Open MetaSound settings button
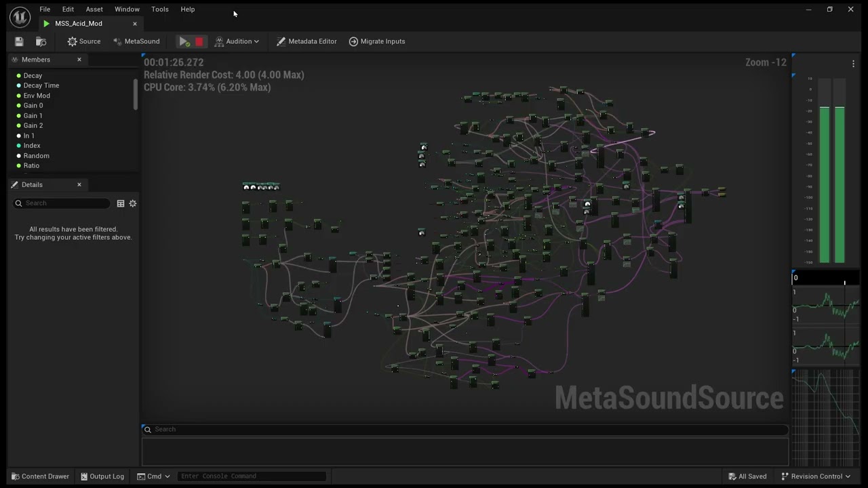This screenshot has width=868, height=488. (136, 41)
